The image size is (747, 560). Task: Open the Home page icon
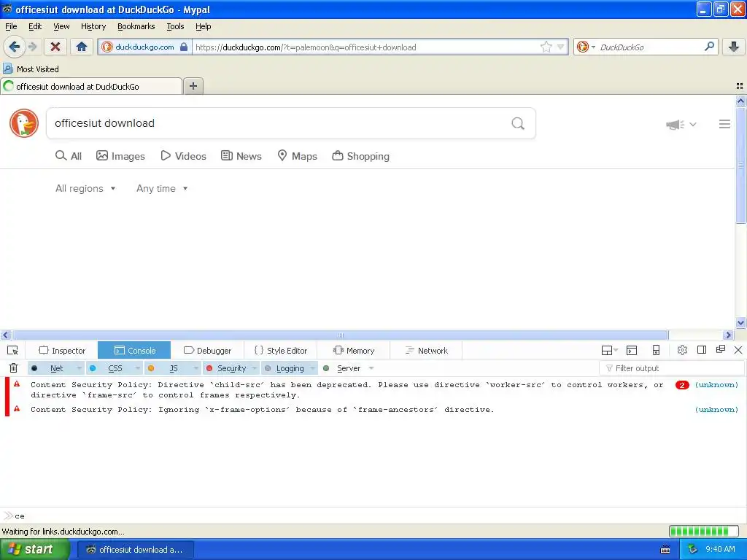(82, 47)
